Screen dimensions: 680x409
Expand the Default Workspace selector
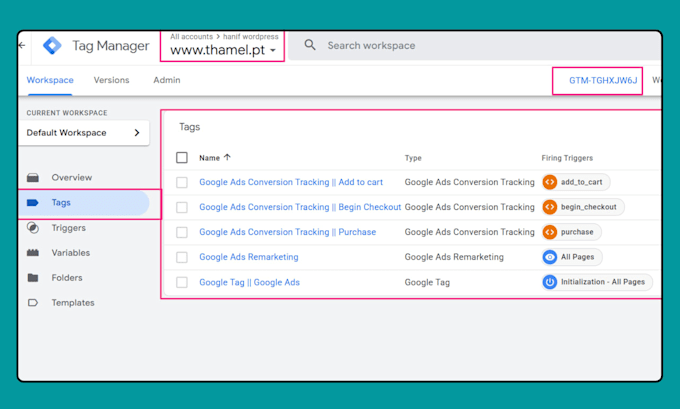(84, 133)
